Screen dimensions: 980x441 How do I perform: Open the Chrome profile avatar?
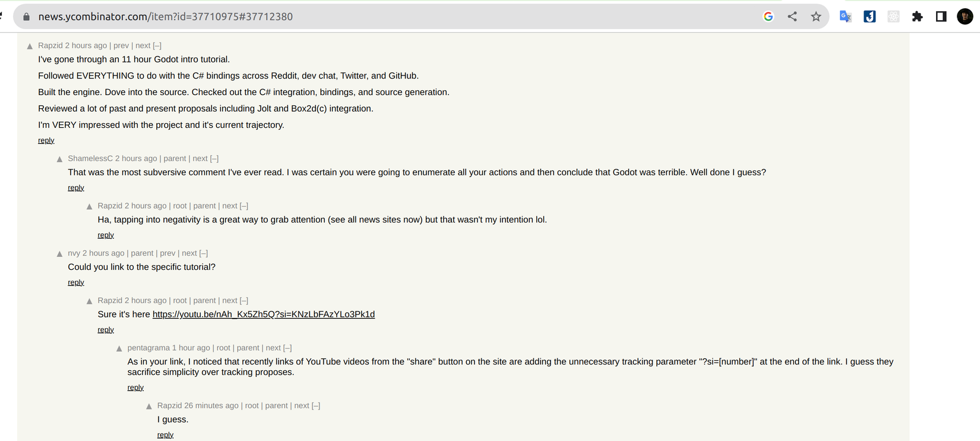(x=965, y=17)
